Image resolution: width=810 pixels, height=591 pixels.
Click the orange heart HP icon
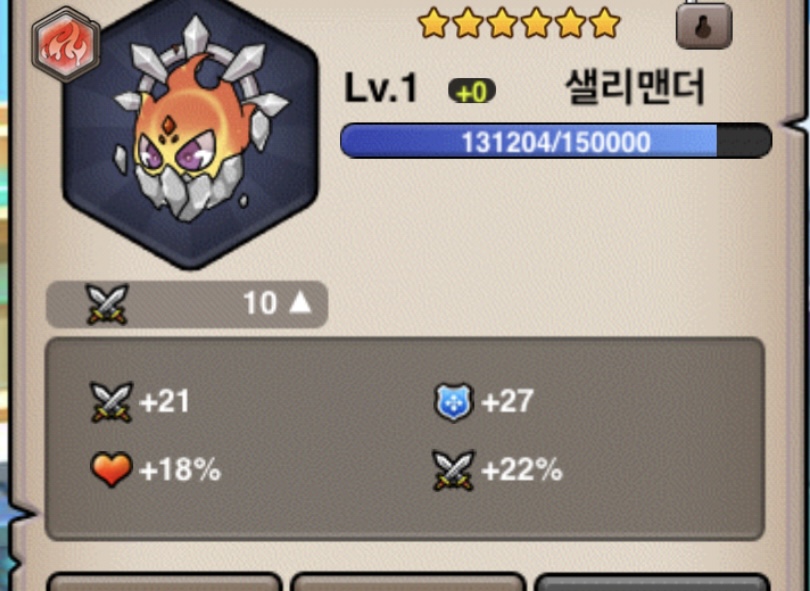[111, 469]
